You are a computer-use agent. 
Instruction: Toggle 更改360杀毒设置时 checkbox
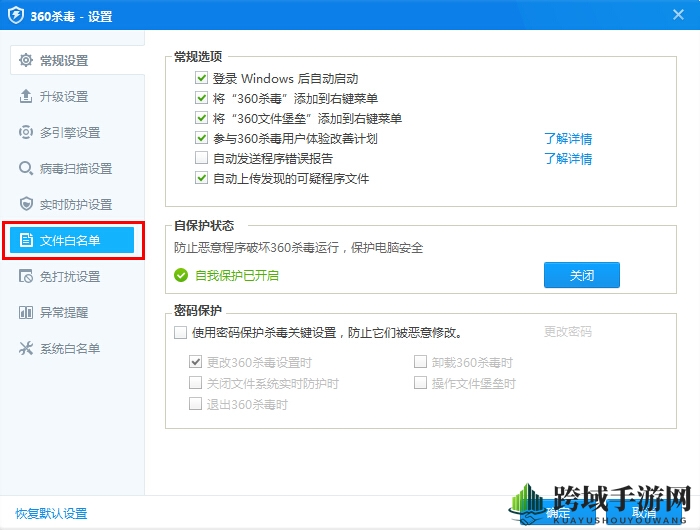pos(195,362)
